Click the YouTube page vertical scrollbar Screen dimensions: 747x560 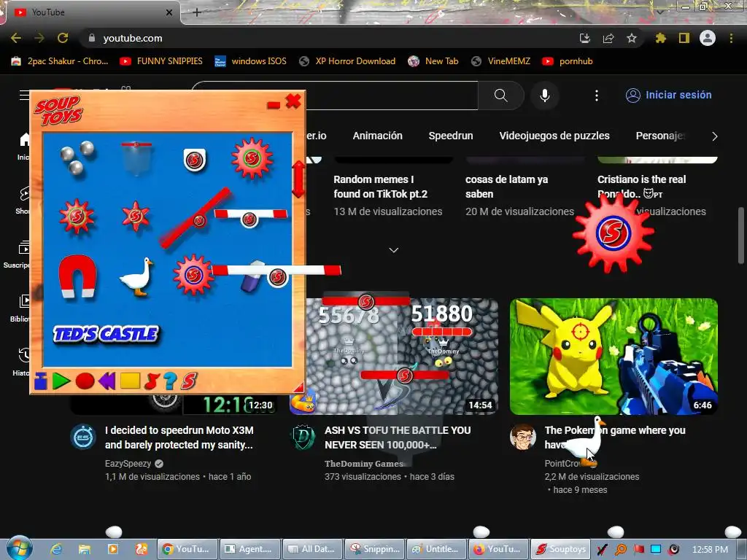point(741,236)
